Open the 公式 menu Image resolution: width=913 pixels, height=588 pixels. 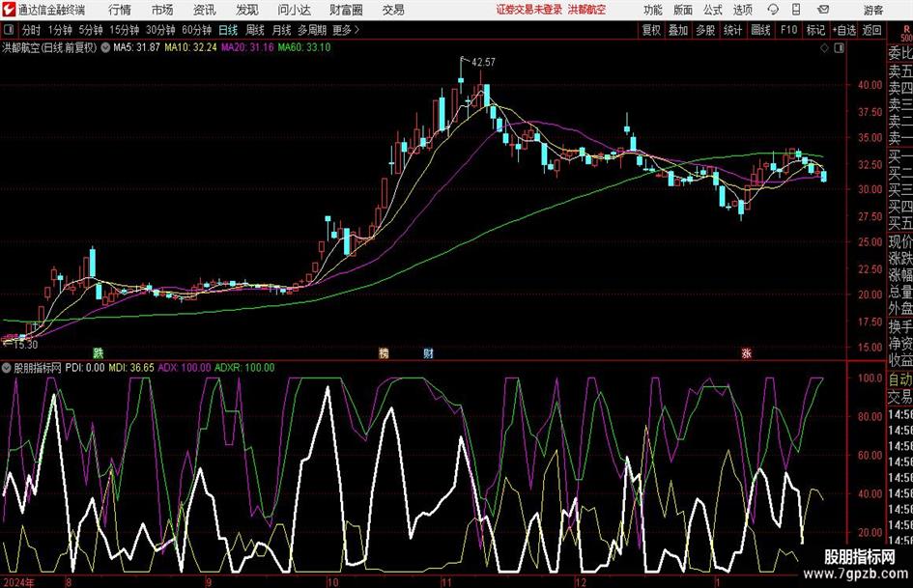coord(712,10)
